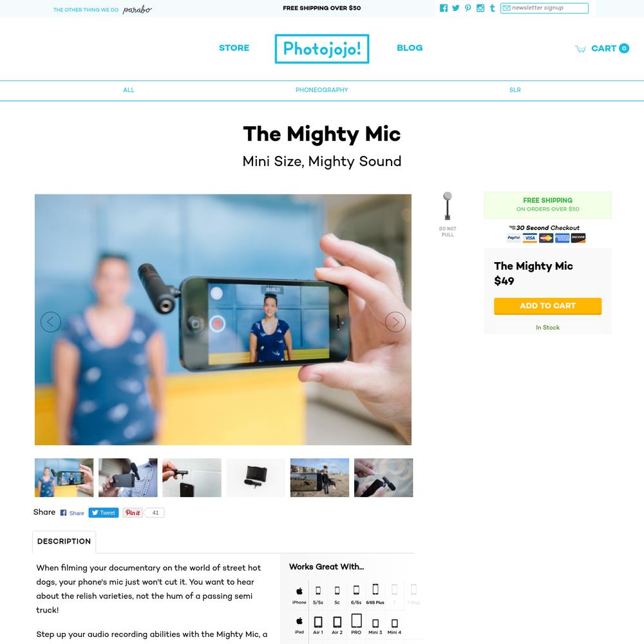Open Tumblr icon in top bar

(493, 8)
